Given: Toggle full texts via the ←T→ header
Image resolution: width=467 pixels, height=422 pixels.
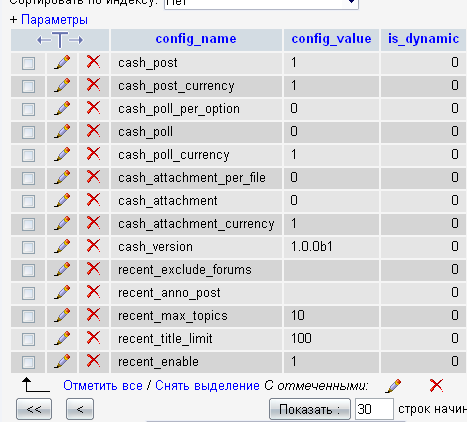Looking at the screenshot, I should [60, 40].
